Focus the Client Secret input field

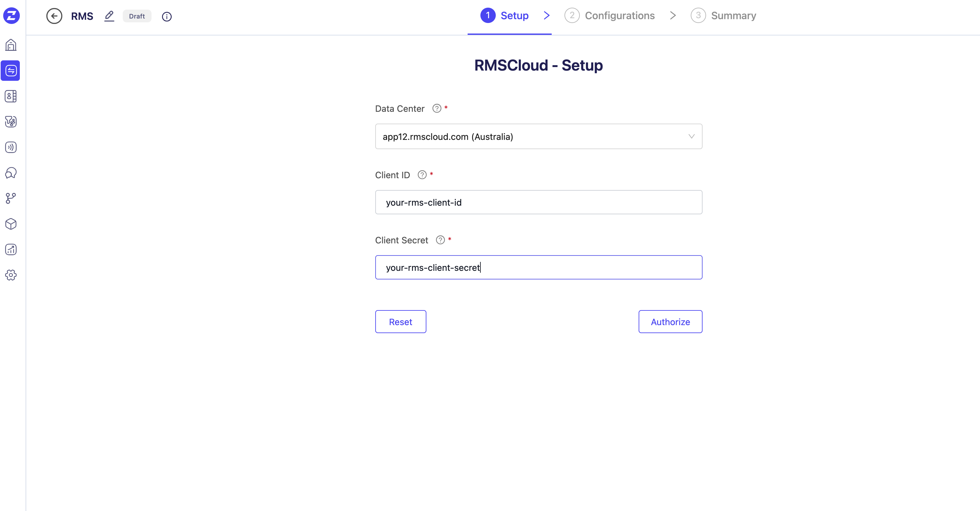coord(538,267)
